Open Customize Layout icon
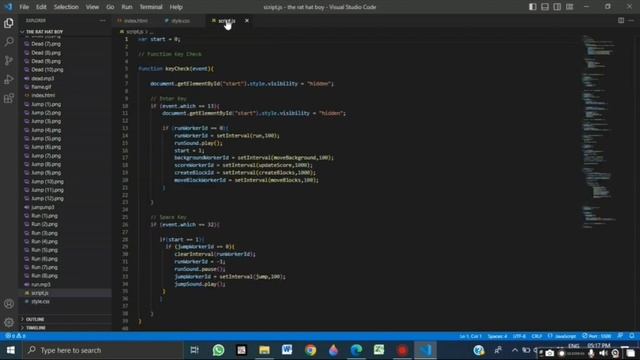The height and width of the screenshot is (360, 640). [569, 7]
